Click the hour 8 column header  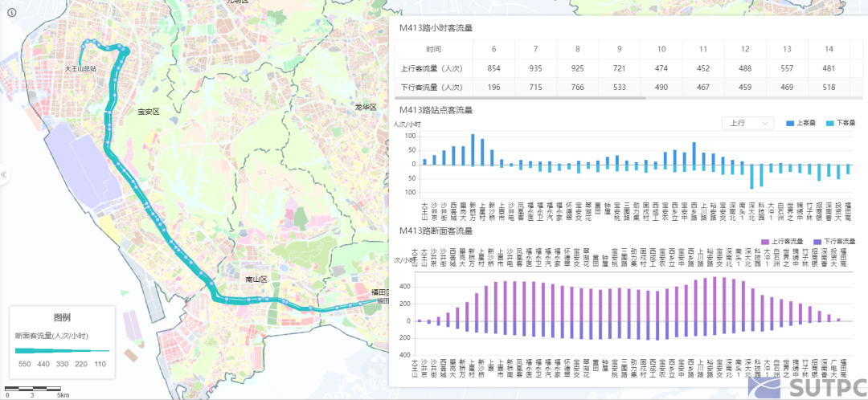tap(577, 49)
